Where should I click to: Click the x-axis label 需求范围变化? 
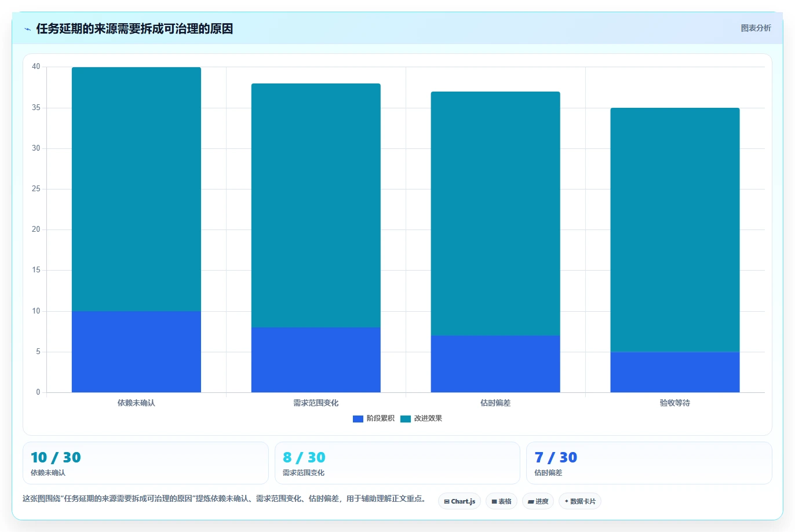pos(316,403)
